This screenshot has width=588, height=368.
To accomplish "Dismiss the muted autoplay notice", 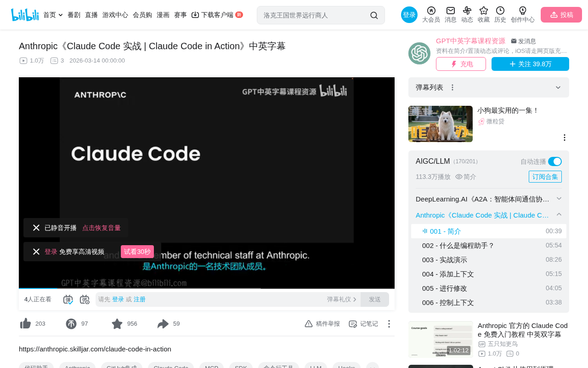I will click(x=36, y=228).
